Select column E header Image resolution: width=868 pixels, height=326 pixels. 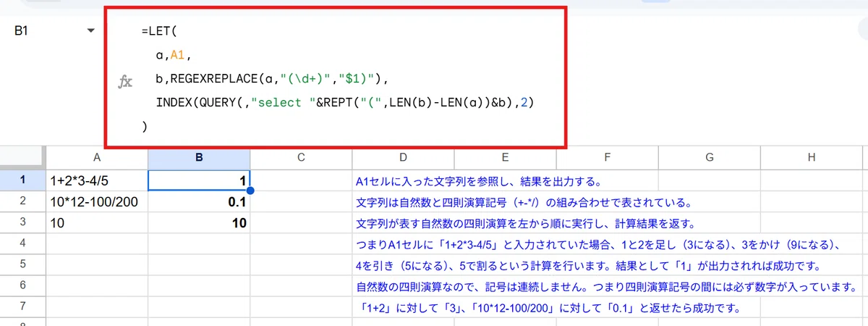click(505, 157)
